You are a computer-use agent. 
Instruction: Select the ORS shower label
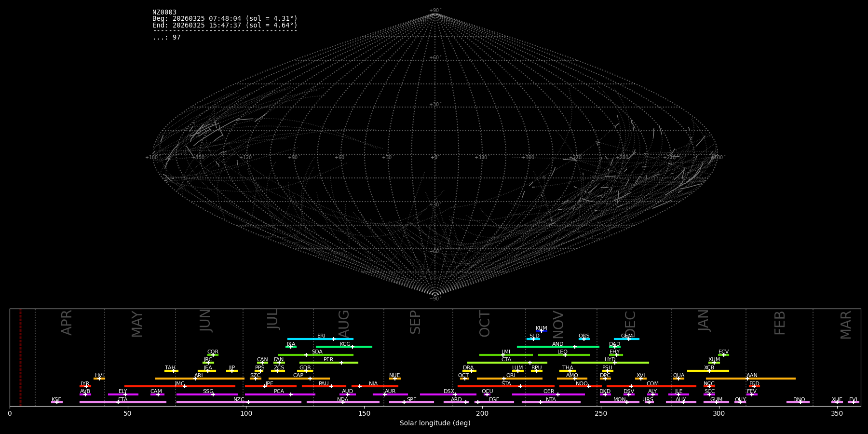coord(584,336)
